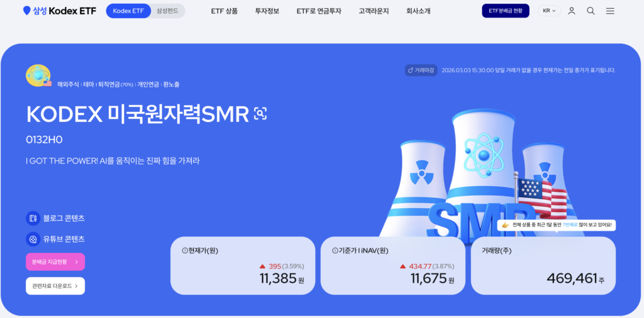Click the scan icon beside KODEX 미국원자력SMR
Viewport: 644px width, 318px height.
[x=260, y=113]
